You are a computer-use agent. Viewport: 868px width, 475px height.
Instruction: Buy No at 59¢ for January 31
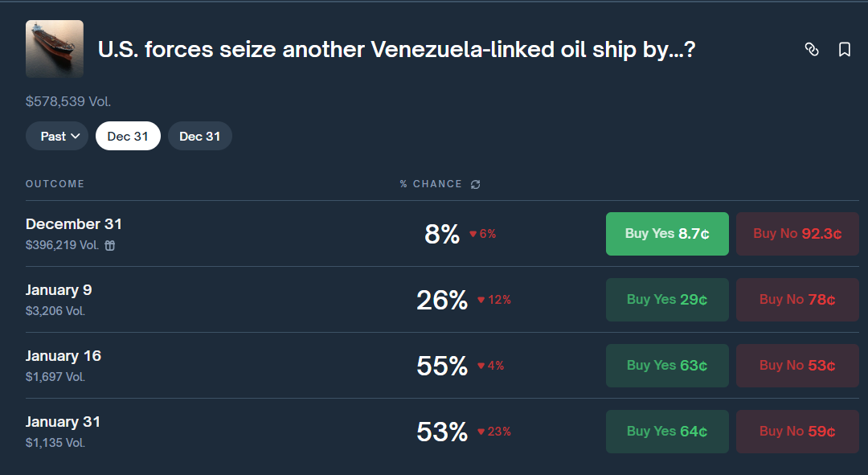click(797, 431)
